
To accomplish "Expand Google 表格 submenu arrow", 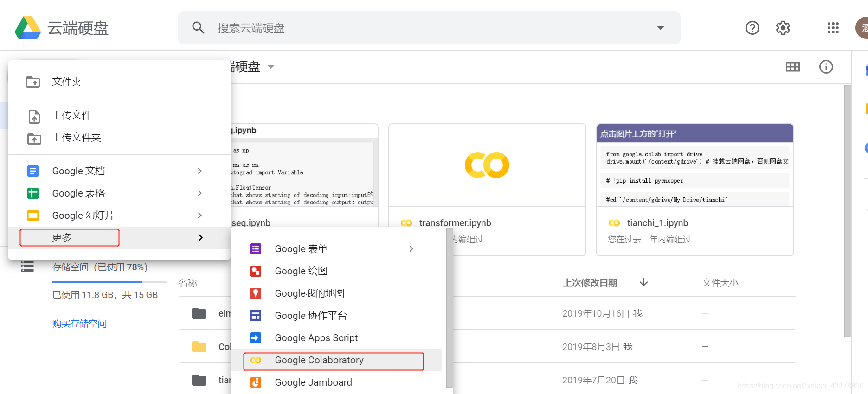I will [x=200, y=193].
